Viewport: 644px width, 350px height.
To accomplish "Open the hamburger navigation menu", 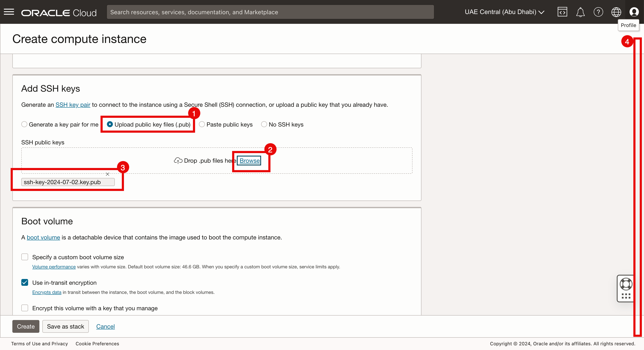I will tap(9, 12).
